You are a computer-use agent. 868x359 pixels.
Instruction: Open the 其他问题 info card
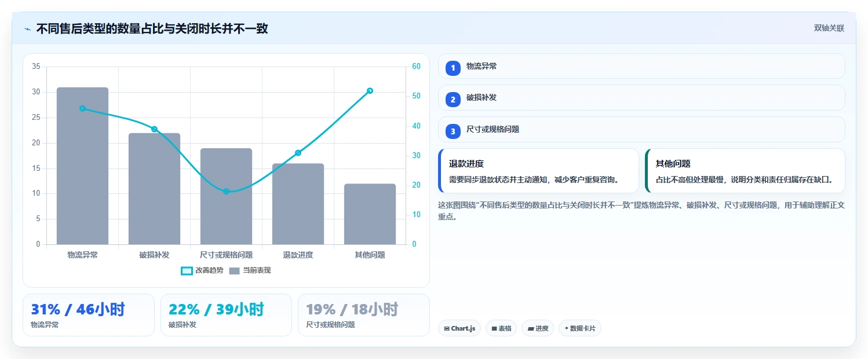[x=745, y=171]
